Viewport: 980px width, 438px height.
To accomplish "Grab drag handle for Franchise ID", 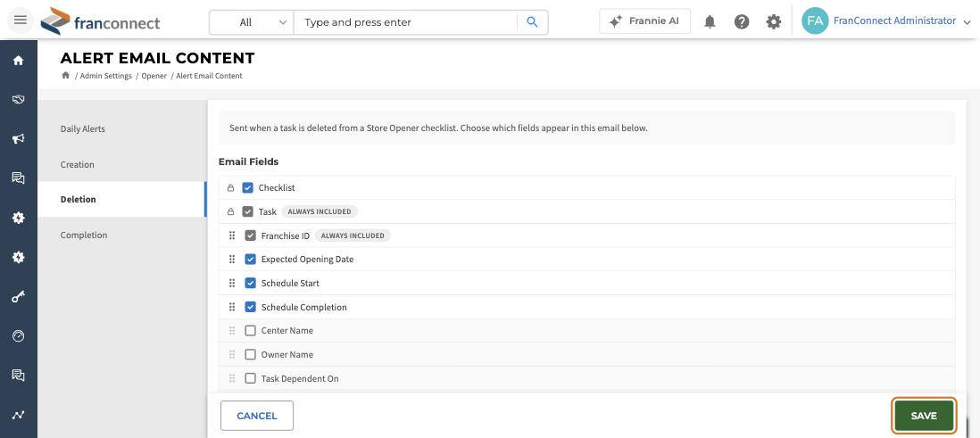I will tap(232, 236).
